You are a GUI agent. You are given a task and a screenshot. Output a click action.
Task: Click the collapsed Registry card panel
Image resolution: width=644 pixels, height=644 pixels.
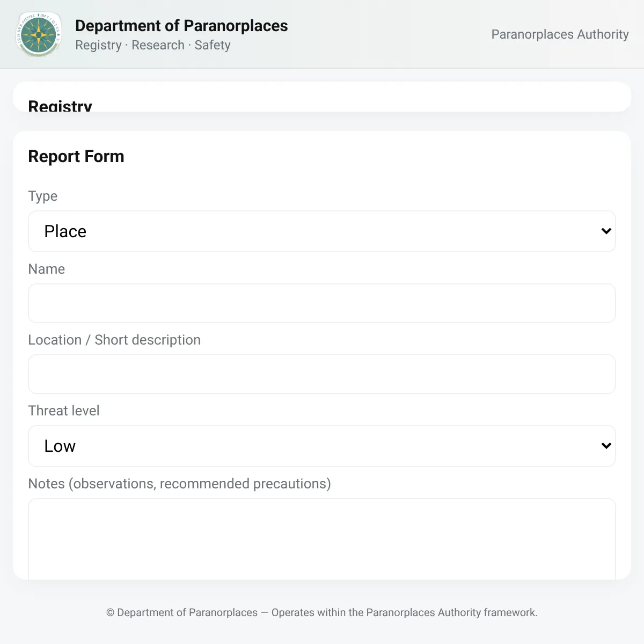[x=322, y=97]
